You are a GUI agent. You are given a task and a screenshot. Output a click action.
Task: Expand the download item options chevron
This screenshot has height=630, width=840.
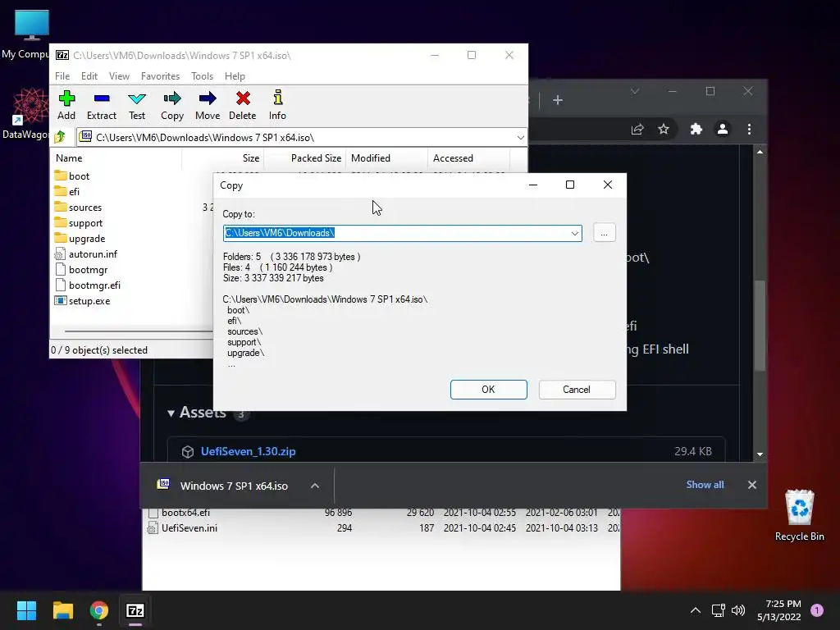pyautogui.click(x=315, y=486)
